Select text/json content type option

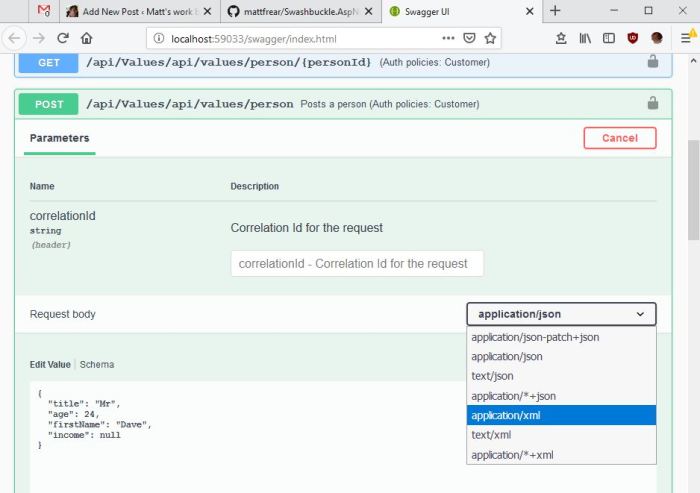pyautogui.click(x=561, y=376)
